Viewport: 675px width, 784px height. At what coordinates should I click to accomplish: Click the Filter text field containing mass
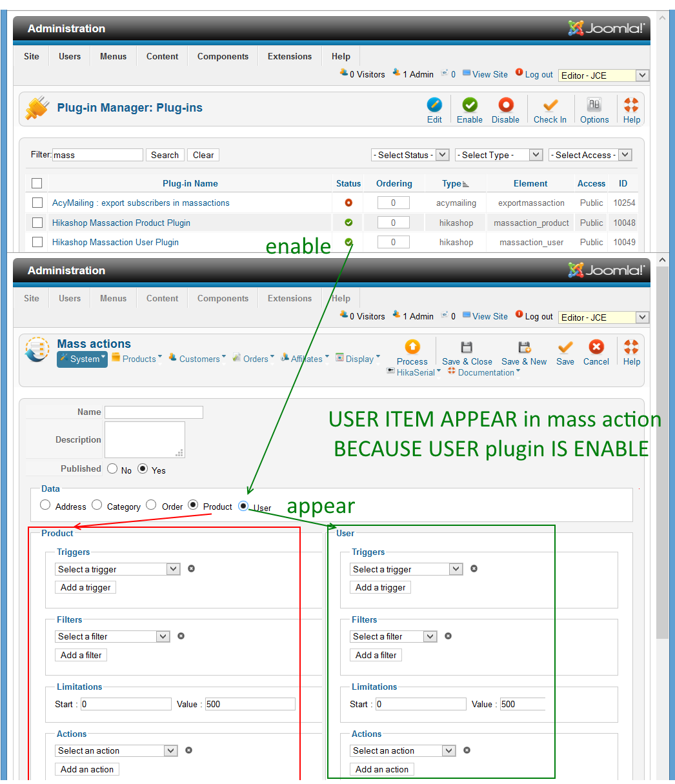click(97, 155)
